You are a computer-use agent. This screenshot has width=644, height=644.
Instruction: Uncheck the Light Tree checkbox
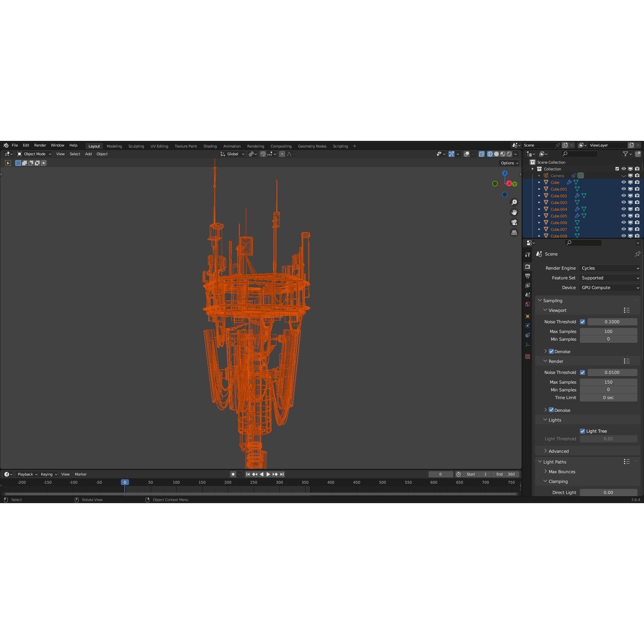coord(583,431)
